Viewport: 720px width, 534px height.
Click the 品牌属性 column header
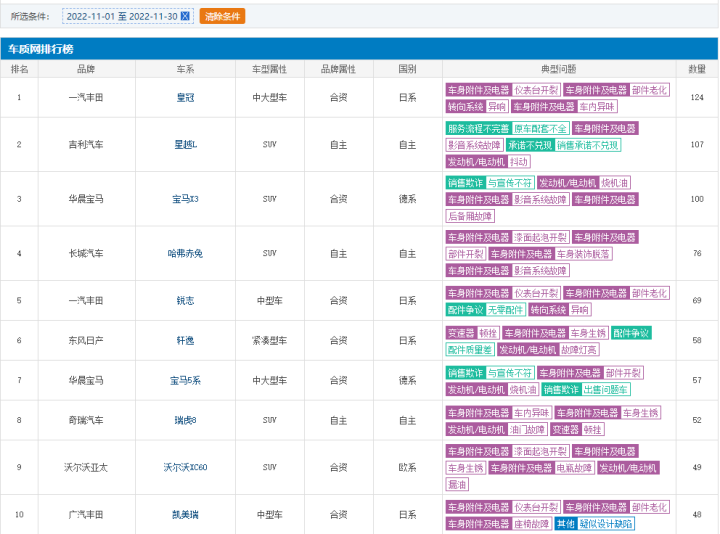point(338,69)
